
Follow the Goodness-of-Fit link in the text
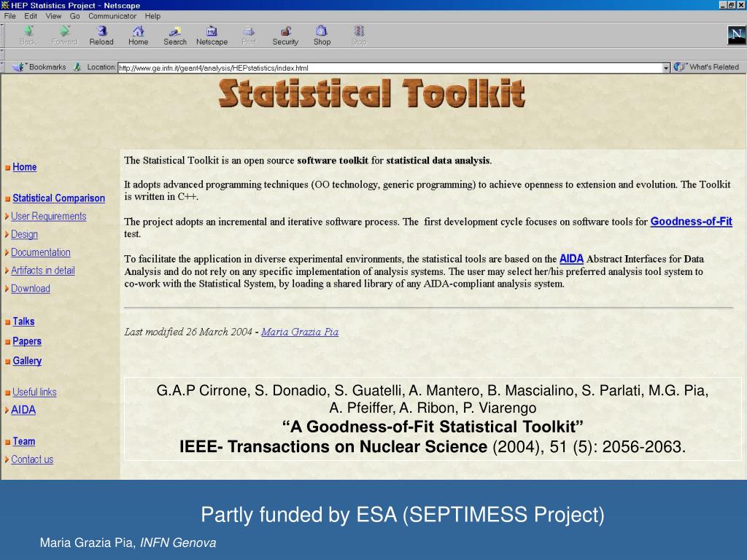point(692,222)
